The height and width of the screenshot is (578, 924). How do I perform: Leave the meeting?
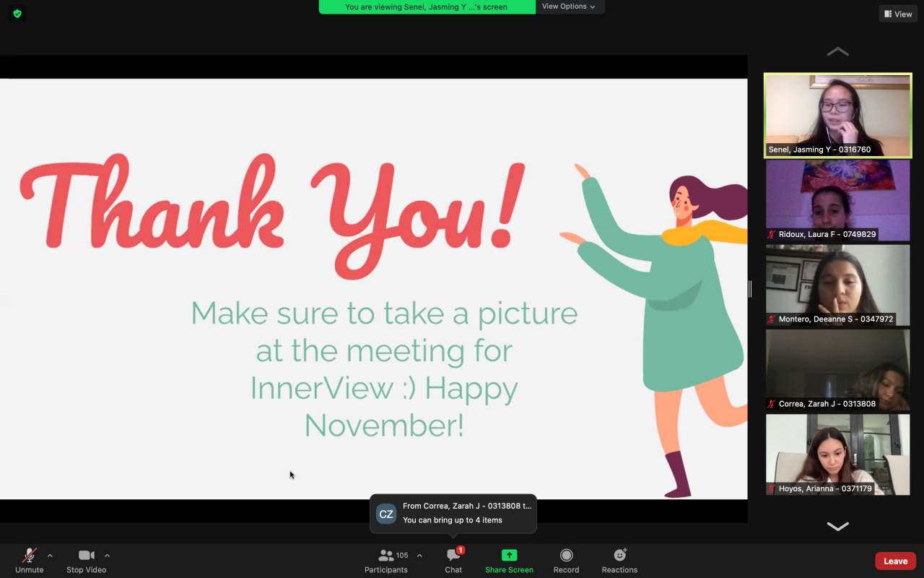coord(895,561)
